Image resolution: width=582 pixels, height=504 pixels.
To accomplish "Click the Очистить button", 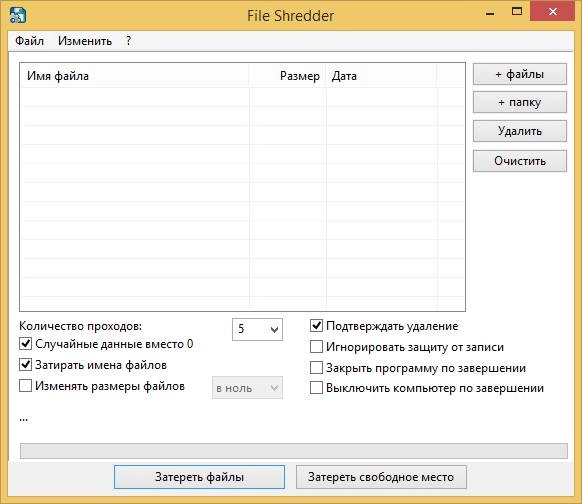I will click(520, 161).
